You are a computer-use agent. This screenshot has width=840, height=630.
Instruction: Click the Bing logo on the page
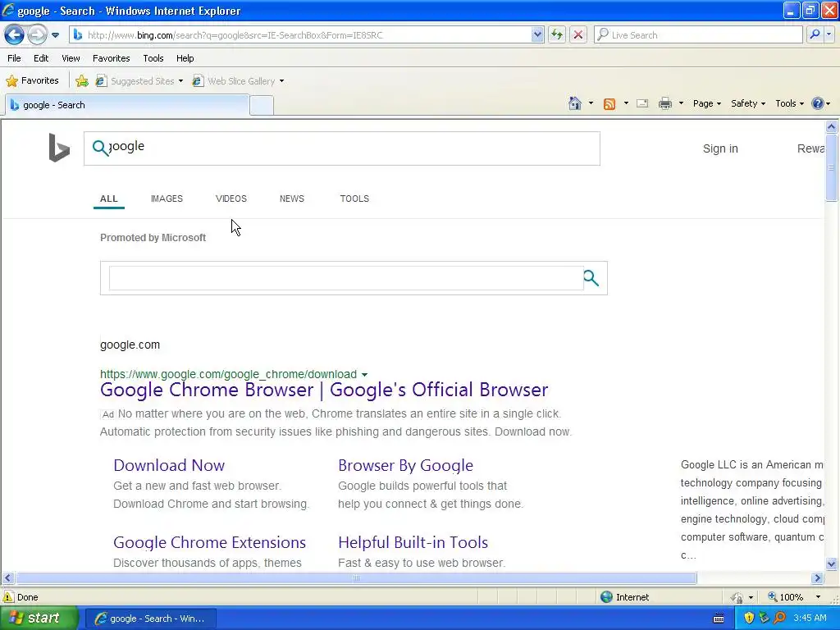tap(59, 148)
